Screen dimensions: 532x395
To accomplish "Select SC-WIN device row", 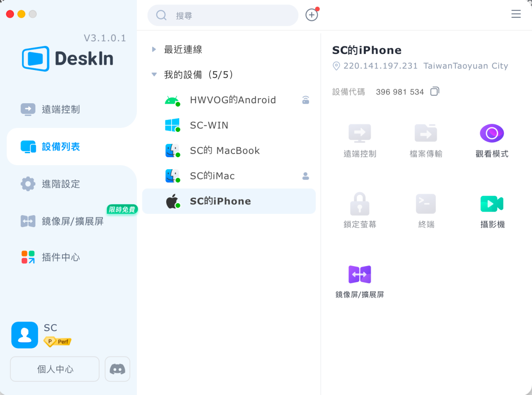I will 229,125.
